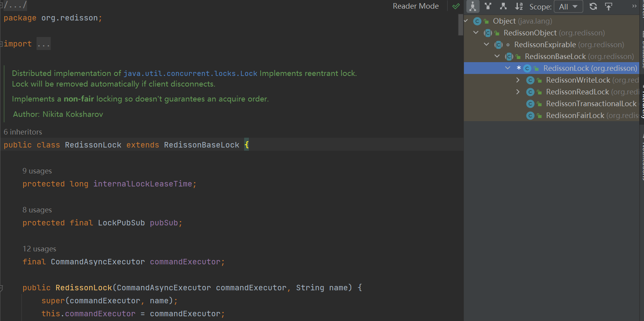Image resolution: width=644 pixels, height=321 pixels.
Task: Toggle alphabetical sorting in Hierarchy panel
Action: coord(519,6)
